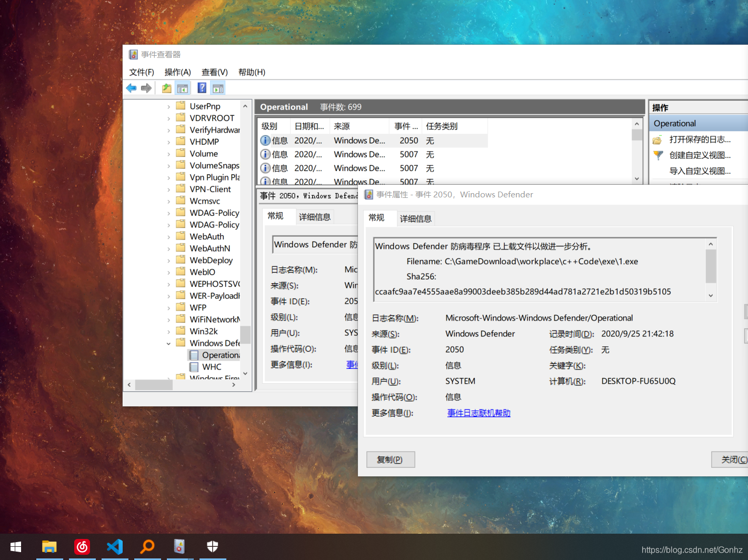Expand the Win32k tree node
This screenshot has width=748, height=560.
pos(168,332)
